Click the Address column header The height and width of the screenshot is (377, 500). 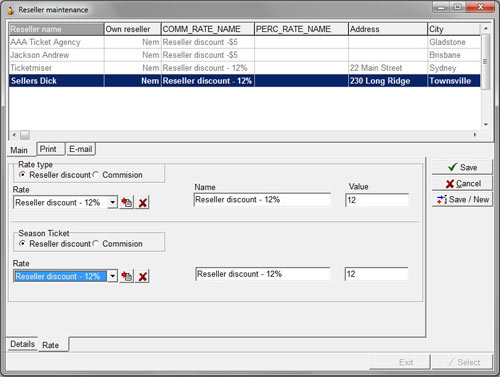[x=388, y=29]
